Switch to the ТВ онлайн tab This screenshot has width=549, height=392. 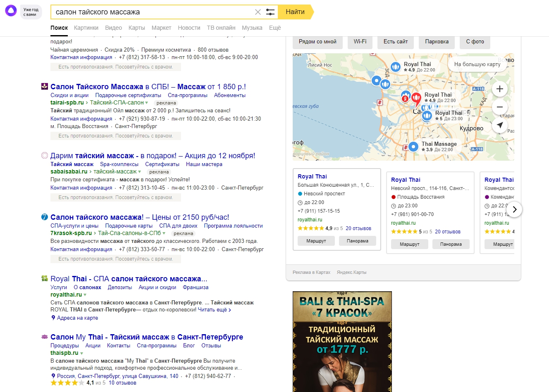tap(221, 28)
